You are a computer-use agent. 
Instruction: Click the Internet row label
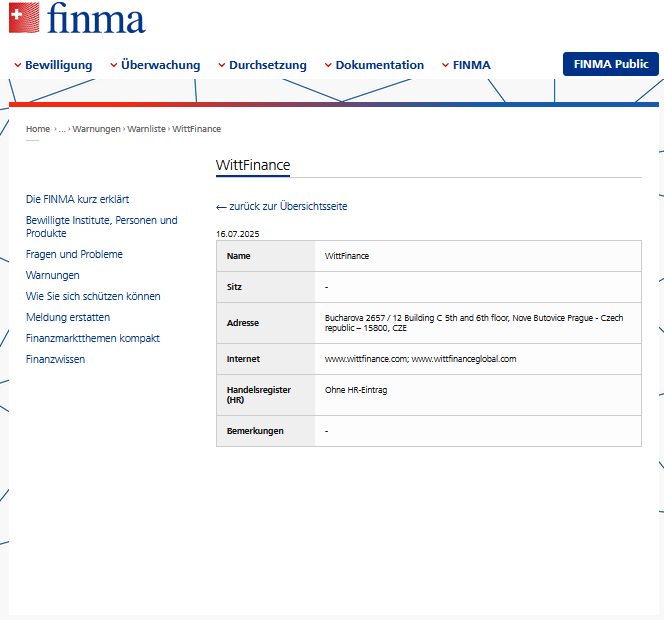click(243, 359)
